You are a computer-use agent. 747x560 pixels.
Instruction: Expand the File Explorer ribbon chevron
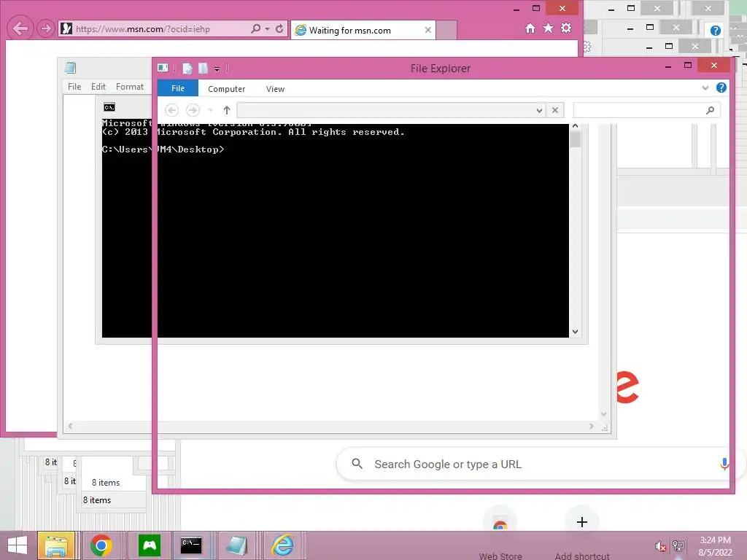(705, 87)
